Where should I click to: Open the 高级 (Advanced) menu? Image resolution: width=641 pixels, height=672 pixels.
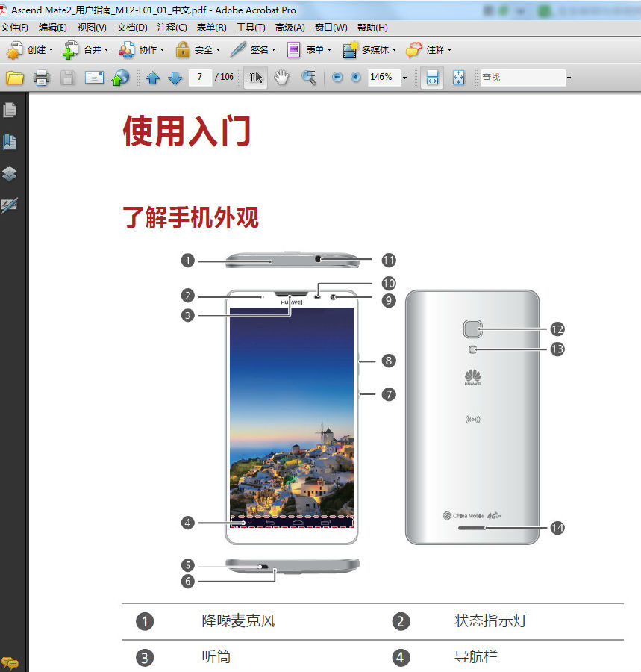(289, 28)
